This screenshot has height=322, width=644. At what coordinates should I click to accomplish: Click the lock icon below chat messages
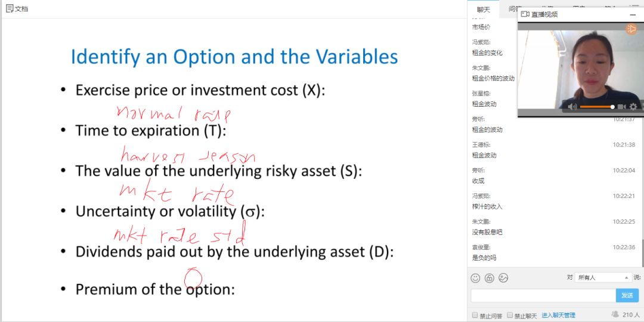coord(489,278)
